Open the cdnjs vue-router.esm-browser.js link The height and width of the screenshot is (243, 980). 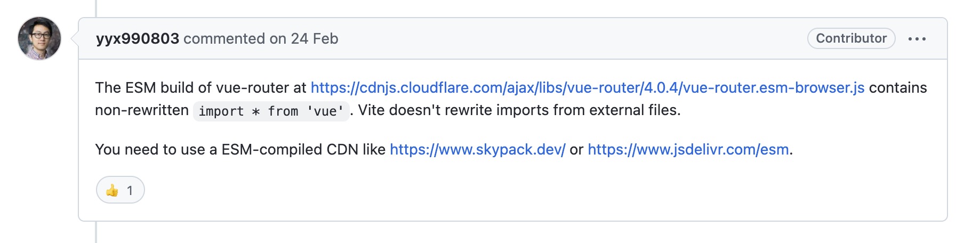tap(587, 87)
